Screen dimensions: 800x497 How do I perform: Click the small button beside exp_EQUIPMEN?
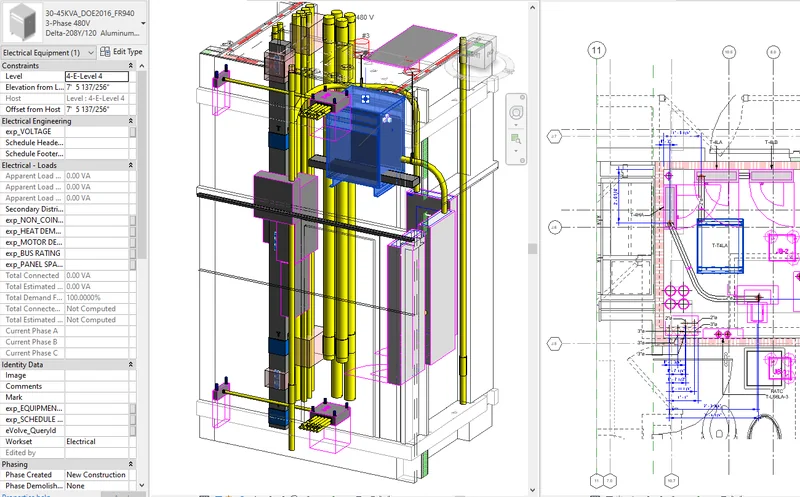click(x=133, y=408)
